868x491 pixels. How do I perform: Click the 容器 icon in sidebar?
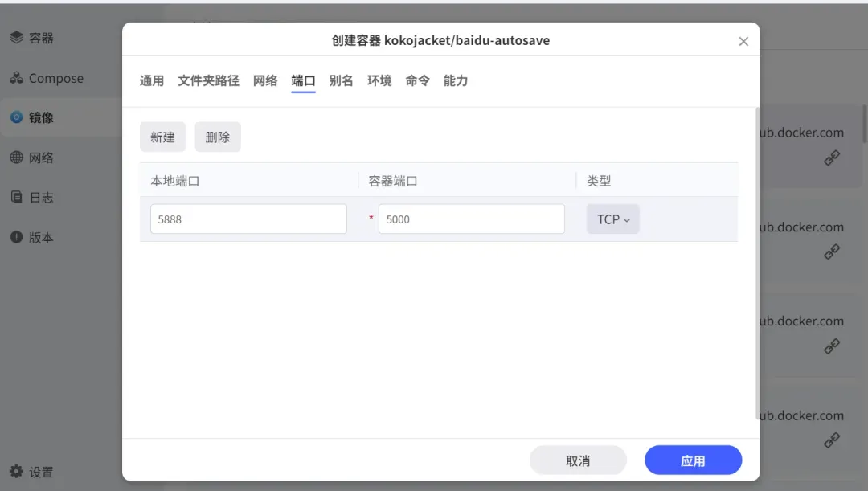tap(16, 38)
